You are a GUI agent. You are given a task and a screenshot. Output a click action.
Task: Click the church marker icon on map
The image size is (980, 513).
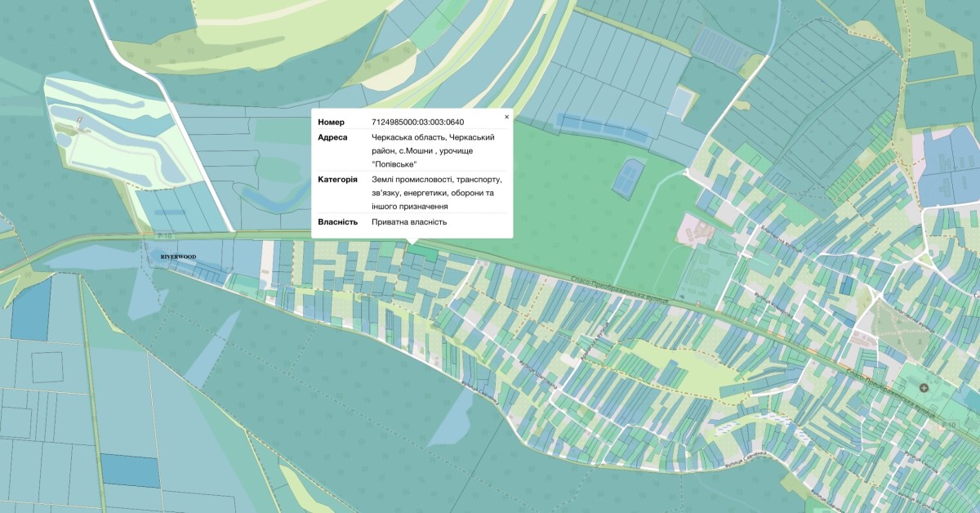coord(924,387)
